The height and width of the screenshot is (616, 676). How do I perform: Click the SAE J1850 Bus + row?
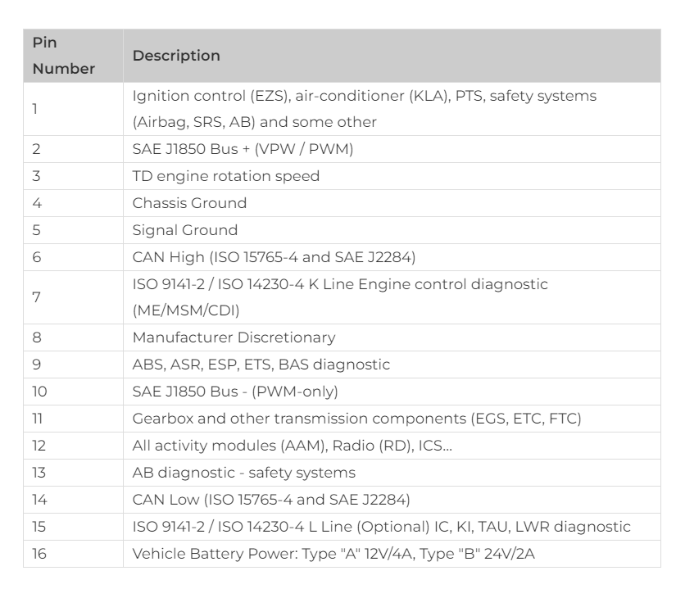pos(342,149)
